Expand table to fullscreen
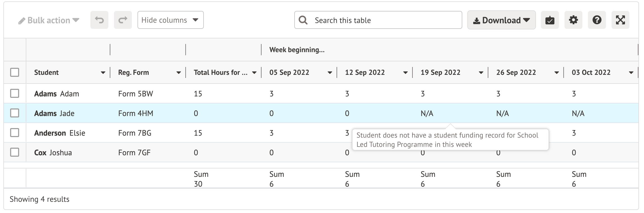 [620, 20]
